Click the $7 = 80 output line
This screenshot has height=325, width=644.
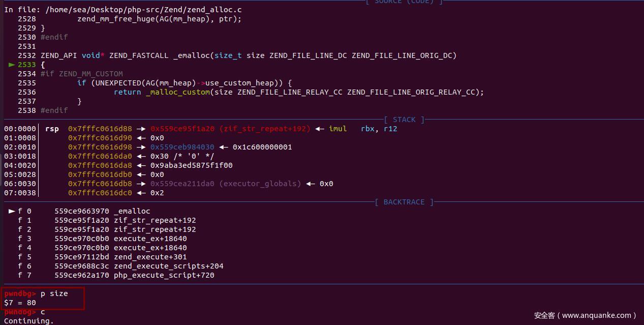coord(20,303)
